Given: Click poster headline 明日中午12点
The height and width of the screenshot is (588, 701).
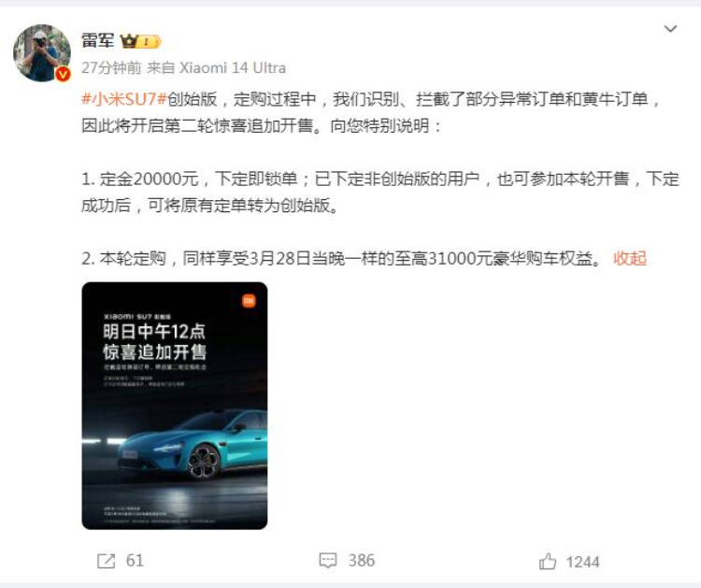Looking at the screenshot, I should click(x=154, y=331).
